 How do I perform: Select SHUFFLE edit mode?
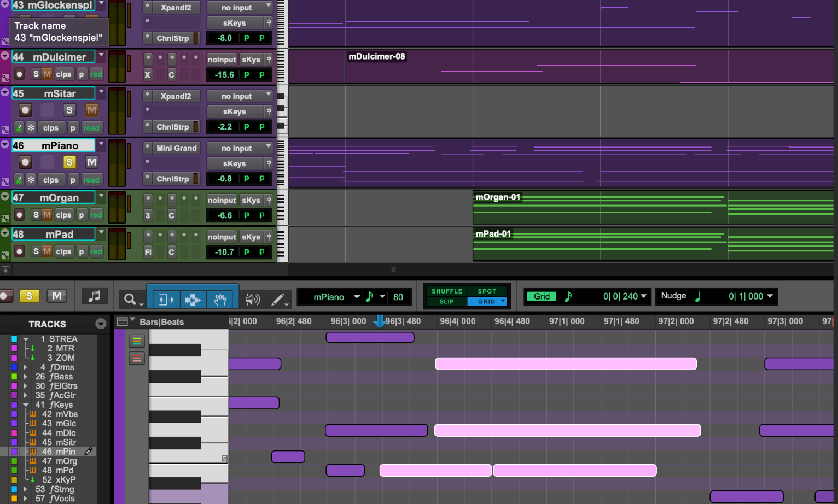(447, 291)
